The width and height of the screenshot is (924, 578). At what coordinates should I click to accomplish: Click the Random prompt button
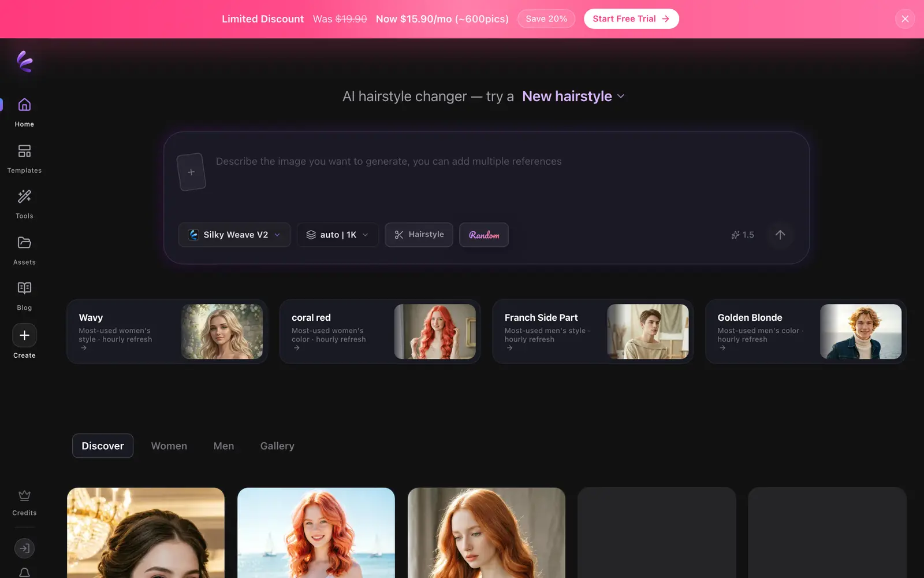(484, 235)
